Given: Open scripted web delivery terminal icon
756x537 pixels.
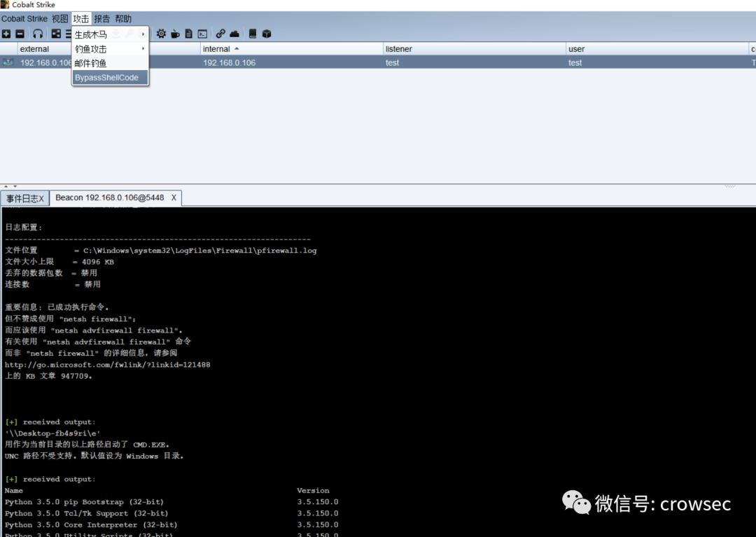Looking at the screenshot, I should tap(202, 33).
